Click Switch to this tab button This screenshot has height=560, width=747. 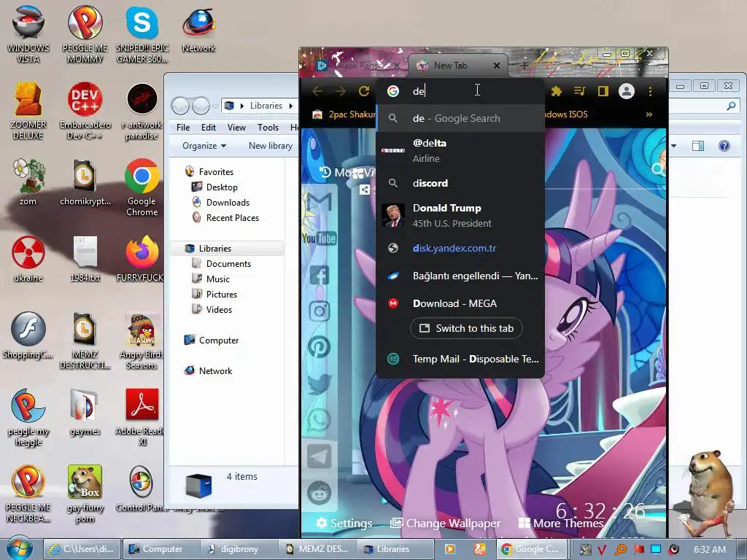466,329
